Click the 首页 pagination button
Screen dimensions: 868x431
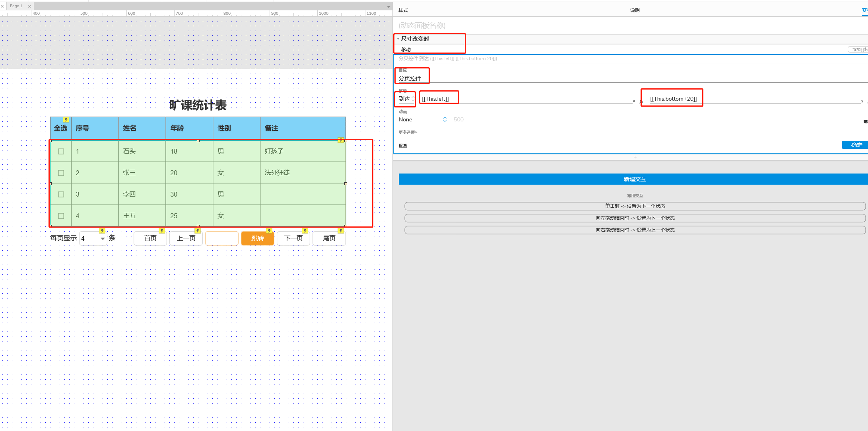click(150, 238)
